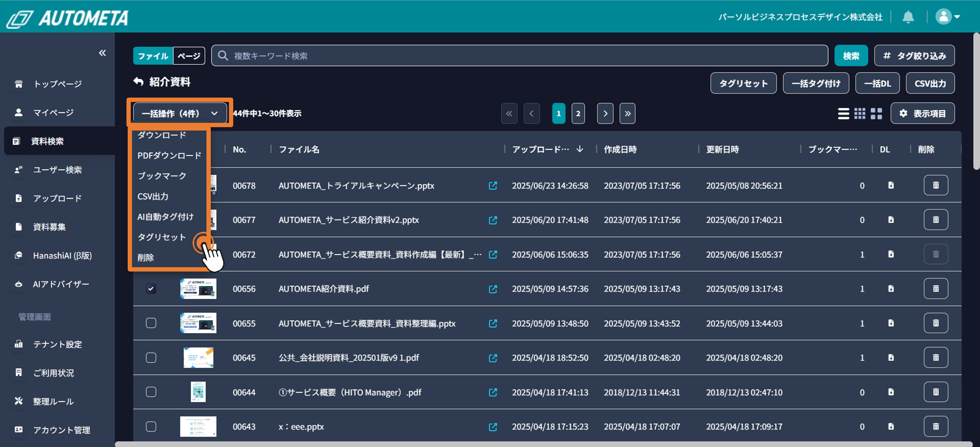This screenshot has width=980, height=447.
Task: Switch search mode to ファイル
Action: 153,56
